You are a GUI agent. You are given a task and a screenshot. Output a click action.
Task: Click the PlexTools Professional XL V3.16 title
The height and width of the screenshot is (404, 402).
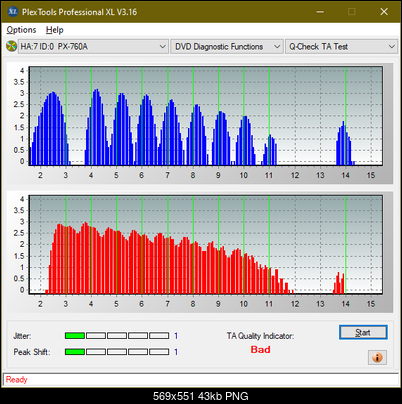click(x=79, y=12)
